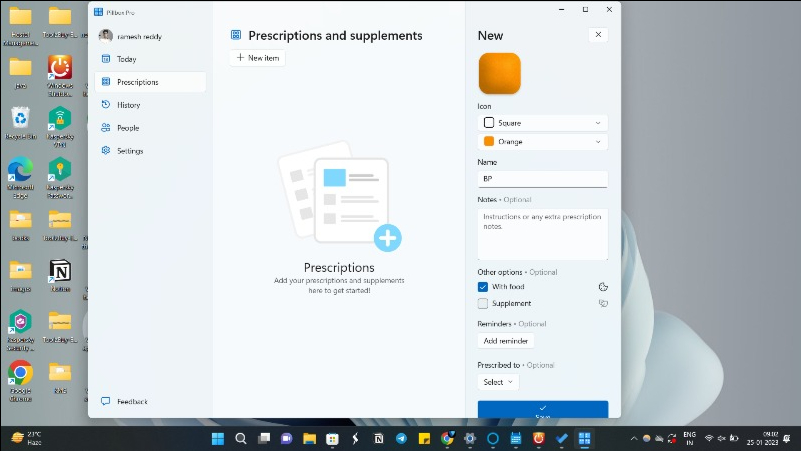Open Google Chrome desktop shortcut

pyautogui.click(x=20, y=374)
